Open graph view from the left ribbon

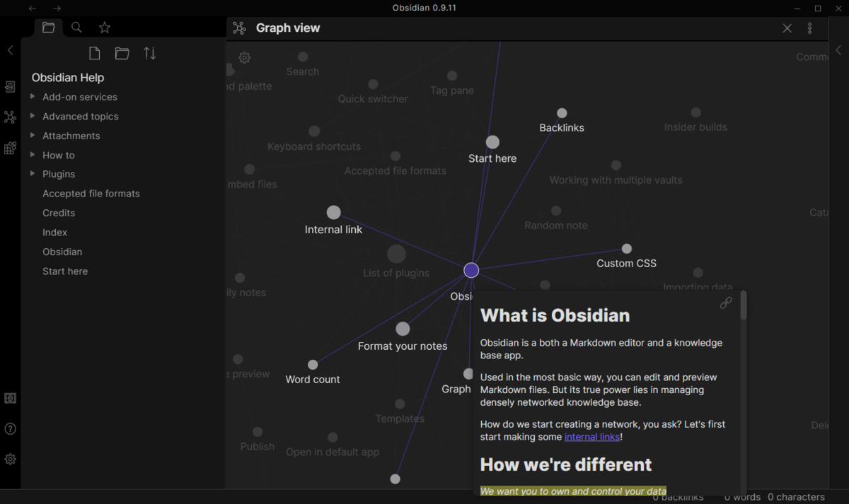(x=10, y=117)
